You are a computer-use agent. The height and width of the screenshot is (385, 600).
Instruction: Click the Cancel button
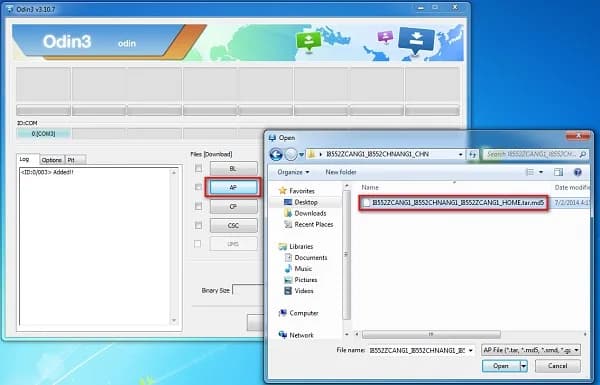558,366
